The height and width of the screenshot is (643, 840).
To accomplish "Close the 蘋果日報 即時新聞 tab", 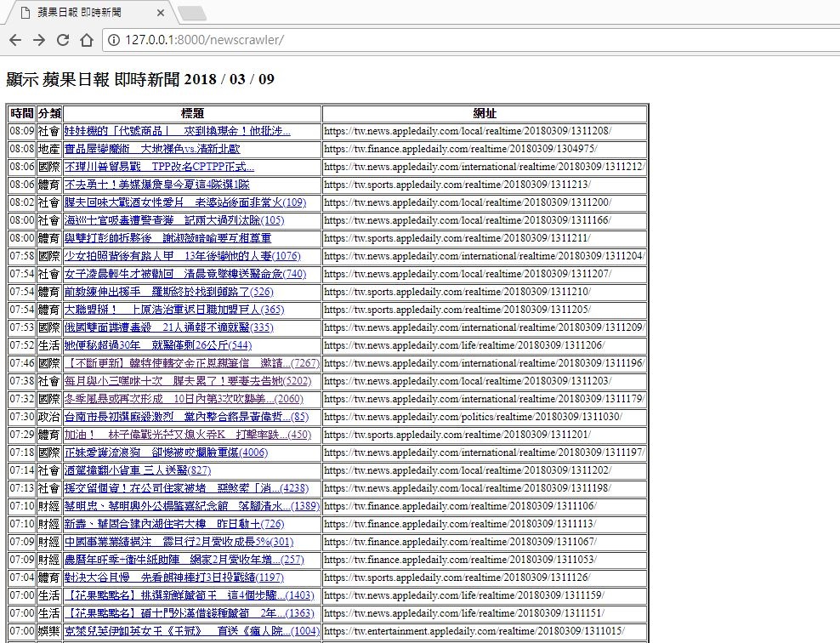I will pyautogui.click(x=161, y=12).
